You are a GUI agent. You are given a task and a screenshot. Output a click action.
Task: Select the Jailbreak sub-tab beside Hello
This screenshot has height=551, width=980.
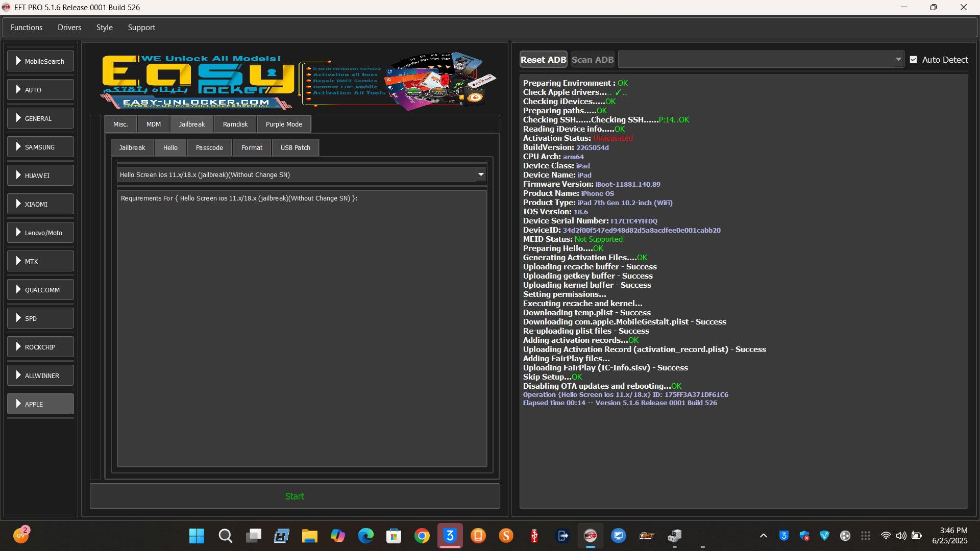[132, 148]
